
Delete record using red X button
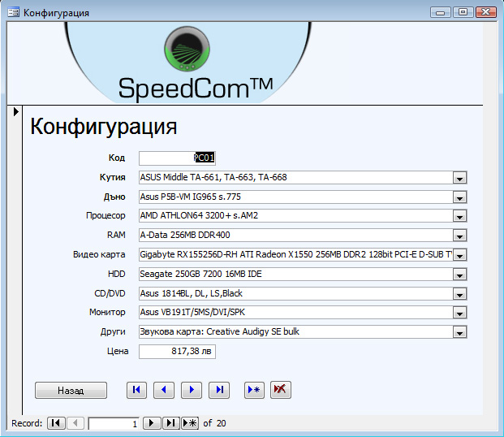pyautogui.click(x=281, y=390)
